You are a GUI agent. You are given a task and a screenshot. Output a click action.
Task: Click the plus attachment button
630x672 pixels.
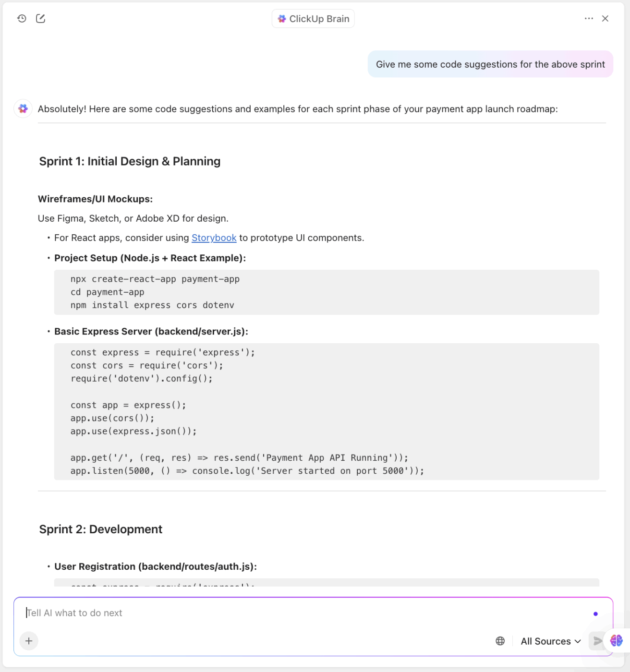29,641
